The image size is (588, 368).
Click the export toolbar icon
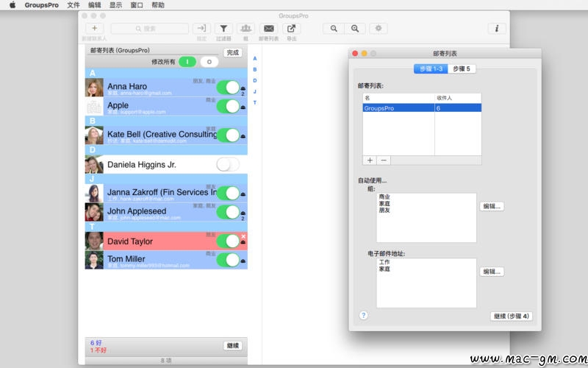click(x=291, y=28)
